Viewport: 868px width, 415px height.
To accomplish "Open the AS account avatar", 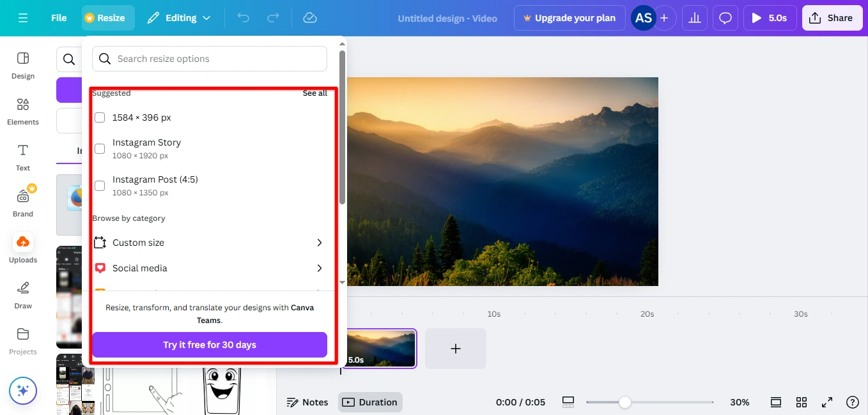I will click(643, 18).
